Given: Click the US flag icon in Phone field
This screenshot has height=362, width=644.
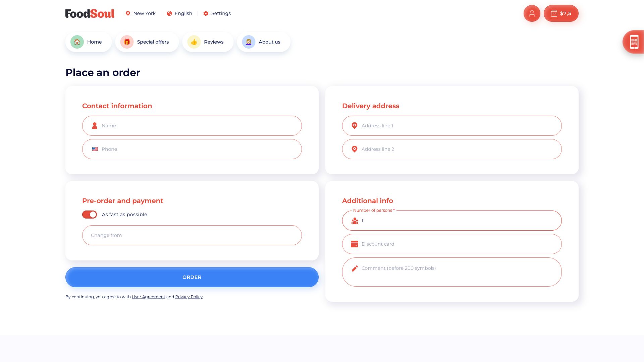Looking at the screenshot, I should [95, 149].
